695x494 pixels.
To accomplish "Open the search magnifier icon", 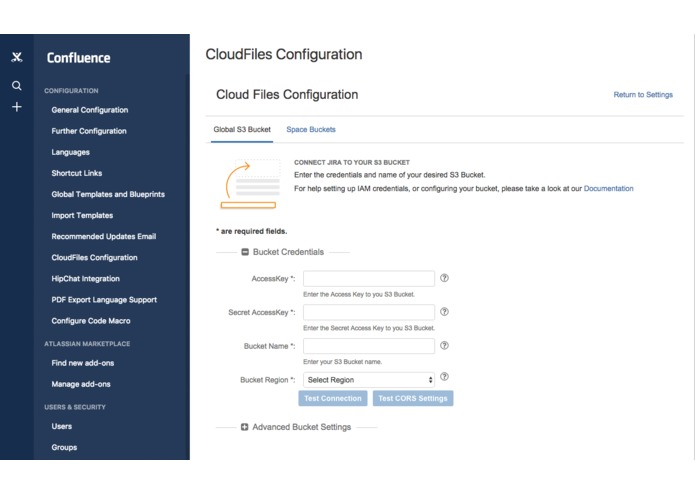I will 17,86.
